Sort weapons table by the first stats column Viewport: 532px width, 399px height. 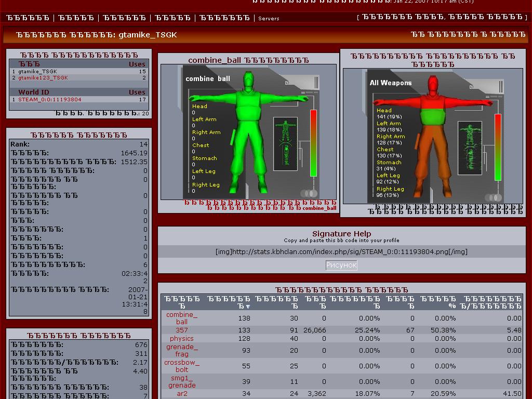coord(229,302)
